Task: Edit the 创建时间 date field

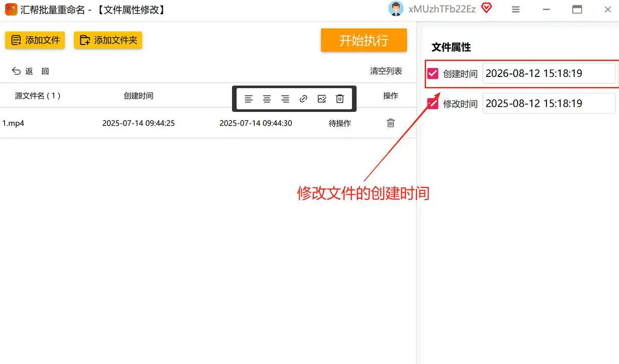Action: pyautogui.click(x=549, y=73)
